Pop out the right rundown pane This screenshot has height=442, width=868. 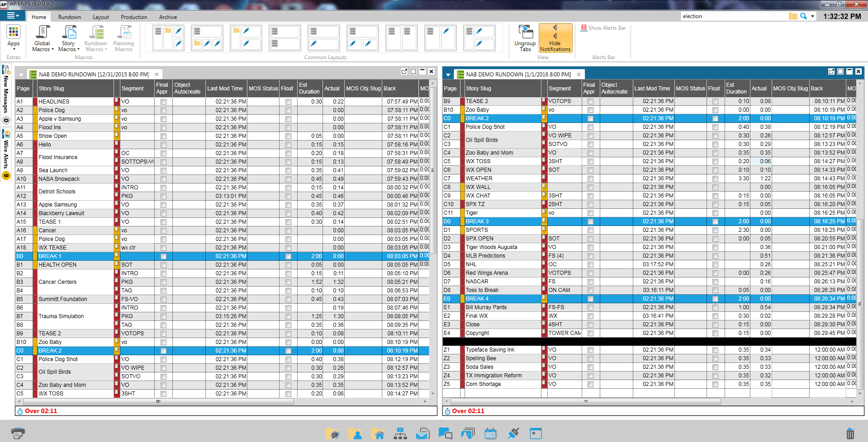coord(831,71)
